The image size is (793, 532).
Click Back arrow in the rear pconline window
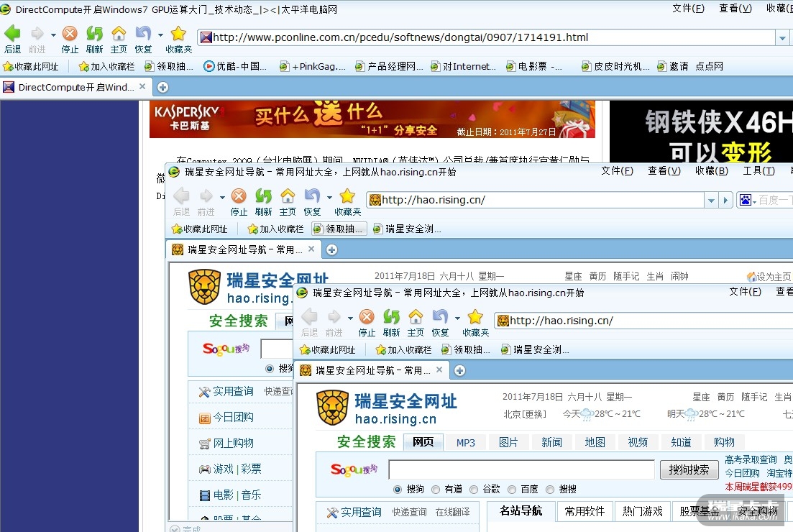(13, 34)
